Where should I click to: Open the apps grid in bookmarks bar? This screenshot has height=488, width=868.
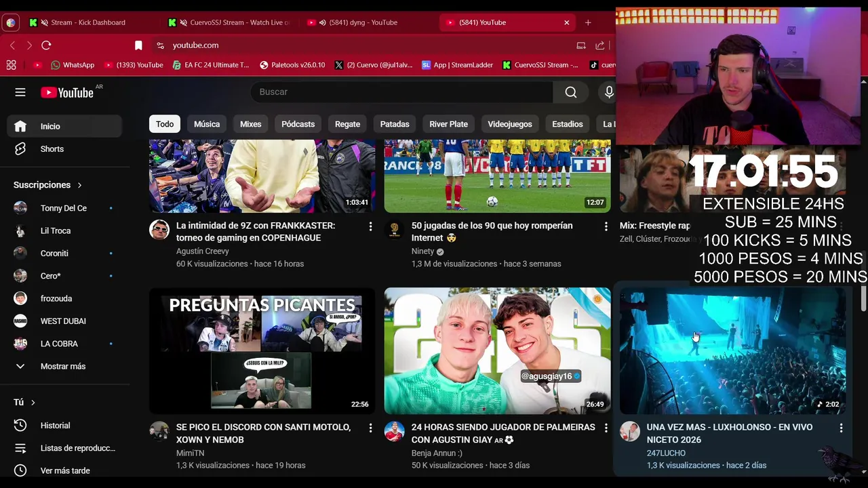point(11,65)
